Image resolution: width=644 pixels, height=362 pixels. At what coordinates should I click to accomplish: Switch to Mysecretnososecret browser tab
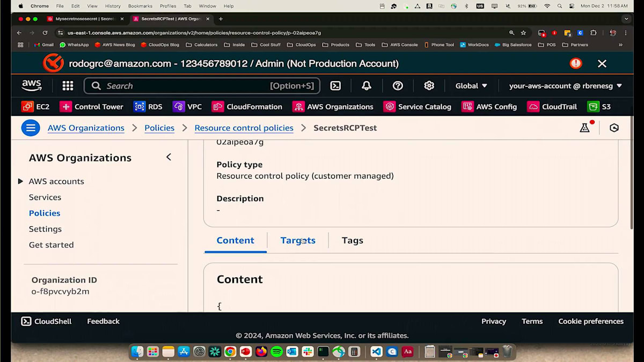point(84,19)
